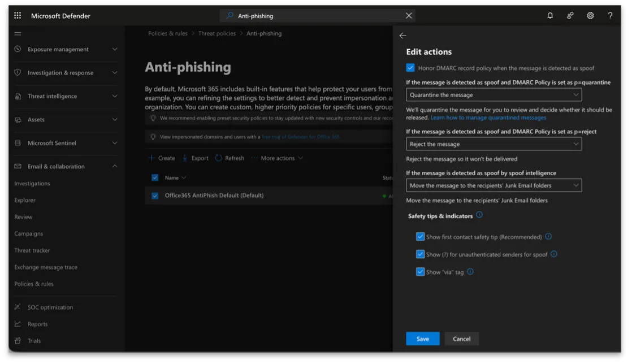632x364 pixels.
Task: Expand Exposure management chevron
Action: pos(115,49)
